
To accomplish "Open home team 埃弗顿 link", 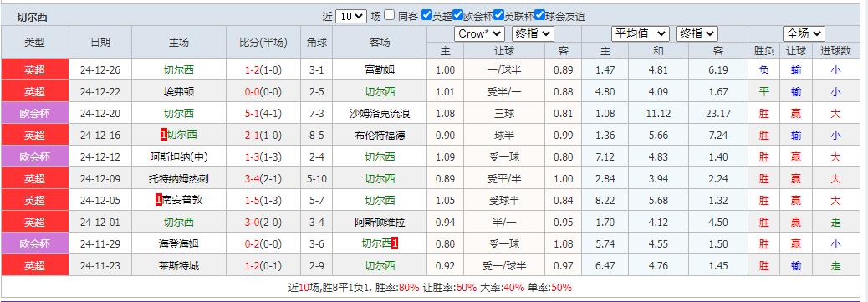I will (179, 92).
